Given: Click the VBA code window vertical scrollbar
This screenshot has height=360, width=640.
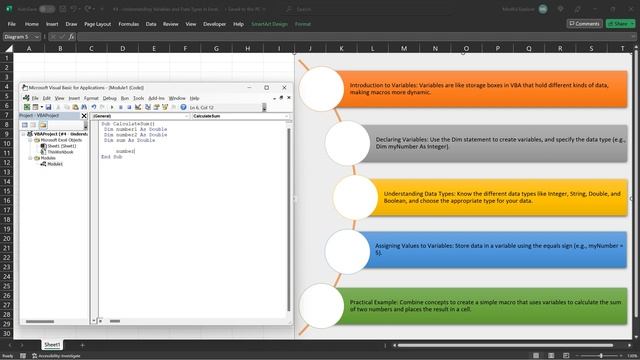Looking at the screenshot, I should coord(289,220).
